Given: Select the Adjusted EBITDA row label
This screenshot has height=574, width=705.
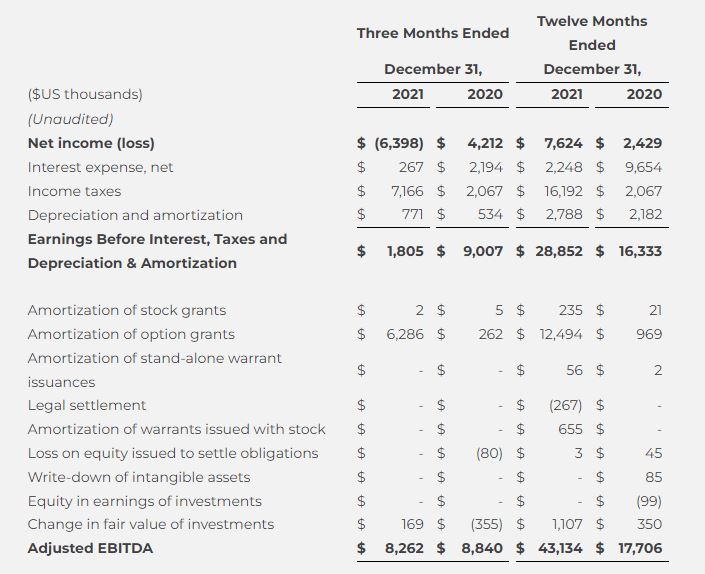Looking at the screenshot, I should click(90, 548).
